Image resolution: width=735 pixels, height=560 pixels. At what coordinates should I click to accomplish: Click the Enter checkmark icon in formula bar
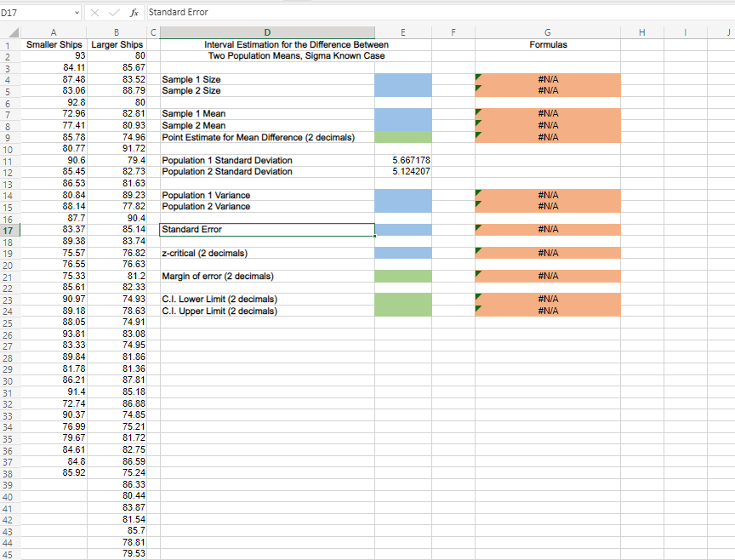tap(114, 13)
